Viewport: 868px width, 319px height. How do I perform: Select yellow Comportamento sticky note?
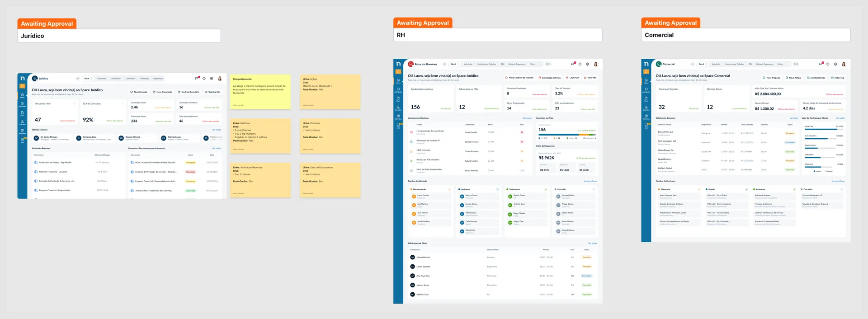click(x=260, y=92)
